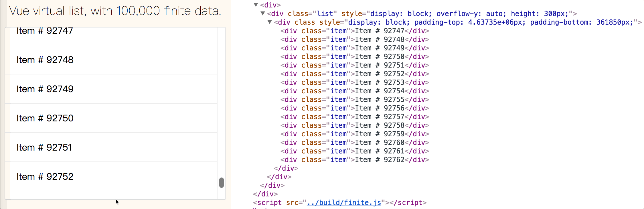Image resolution: width=644 pixels, height=209 pixels.
Task: Select DOM node Item # 92748
Action: coord(355,40)
